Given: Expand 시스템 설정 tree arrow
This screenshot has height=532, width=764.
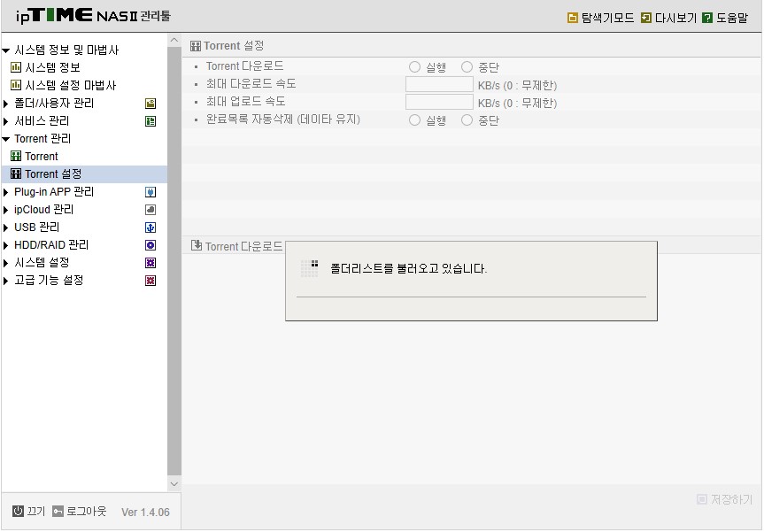Looking at the screenshot, I should 6,264.
